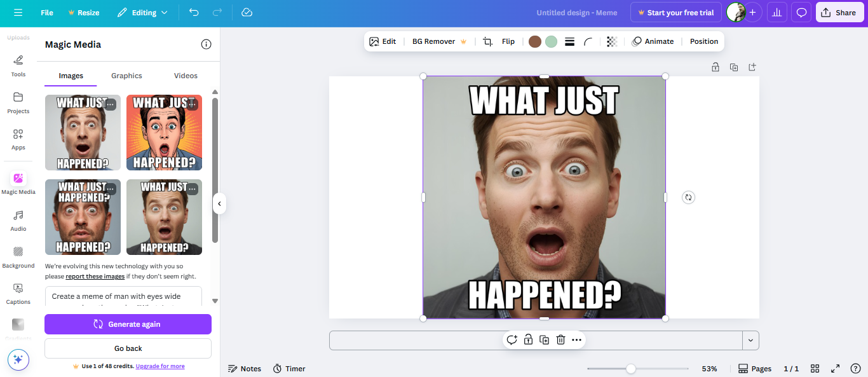Switch to the Graphics tab
Screen dimensions: 868x377
tap(126, 76)
